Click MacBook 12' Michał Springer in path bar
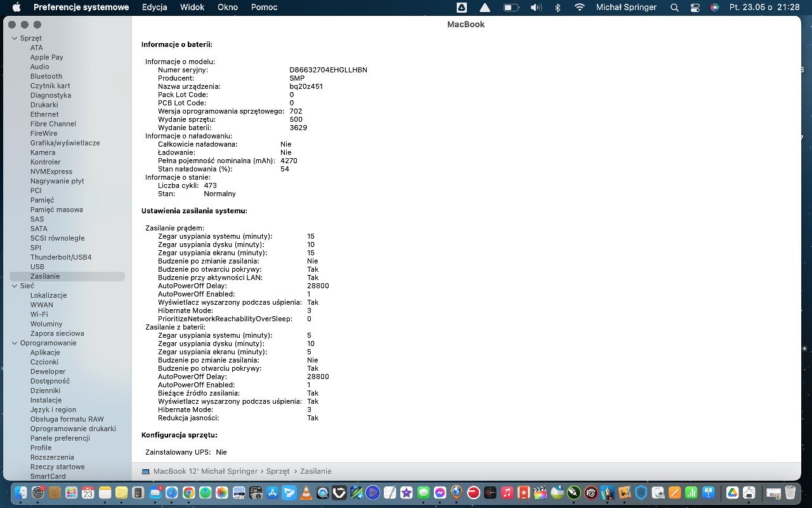812x508 pixels. [x=206, y=471]
